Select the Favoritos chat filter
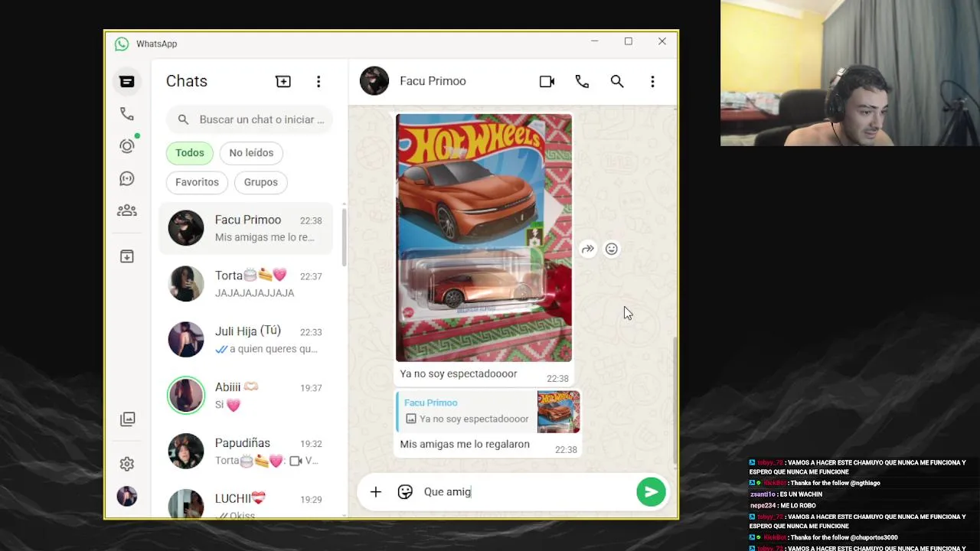This screenshot has height=551, width=980. (197, 182)
